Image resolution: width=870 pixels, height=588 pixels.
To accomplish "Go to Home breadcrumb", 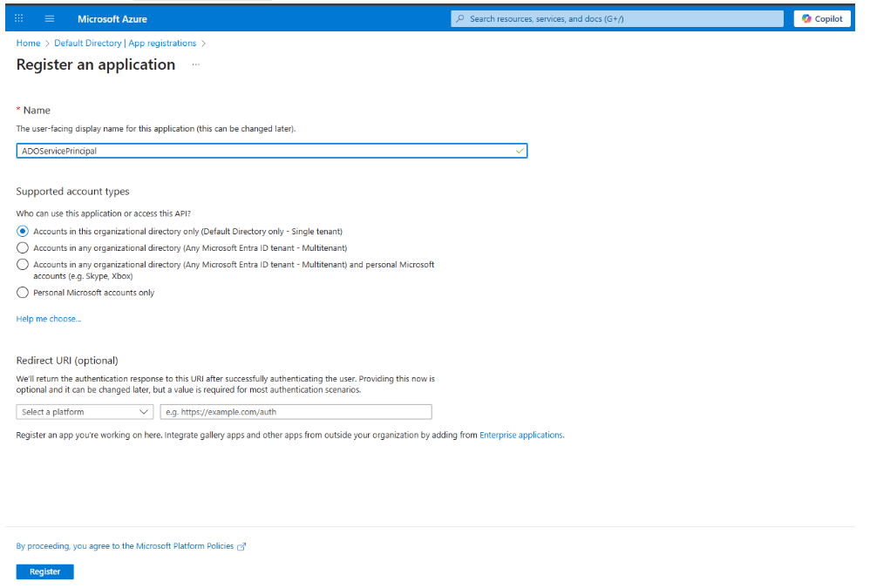I will click(28, 43).
